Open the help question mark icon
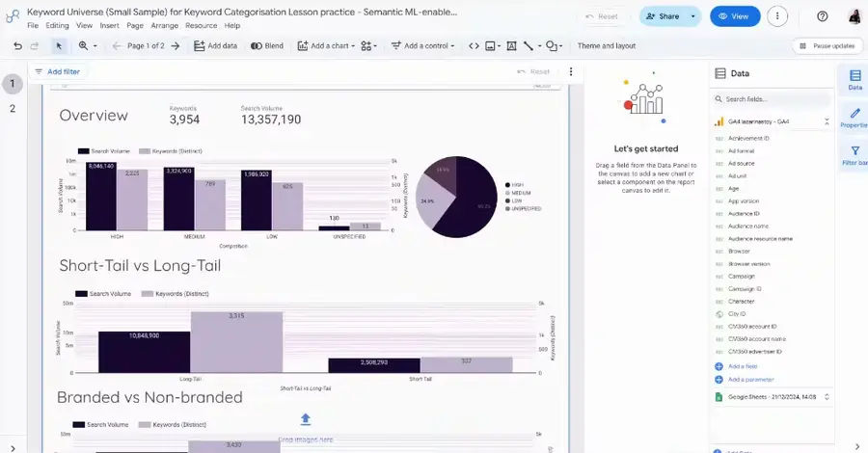868x453 pixels. click(x=823, y=16)
